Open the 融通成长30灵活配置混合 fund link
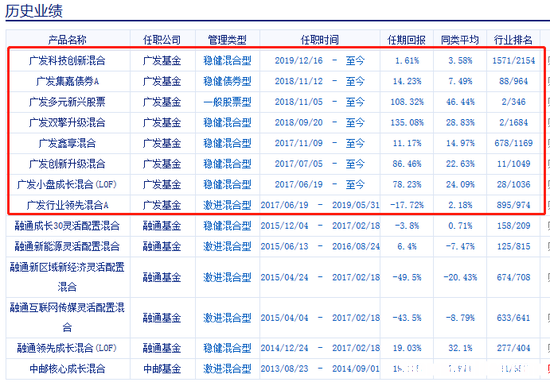This screenshot has width=550, height=386. point(67,226)
